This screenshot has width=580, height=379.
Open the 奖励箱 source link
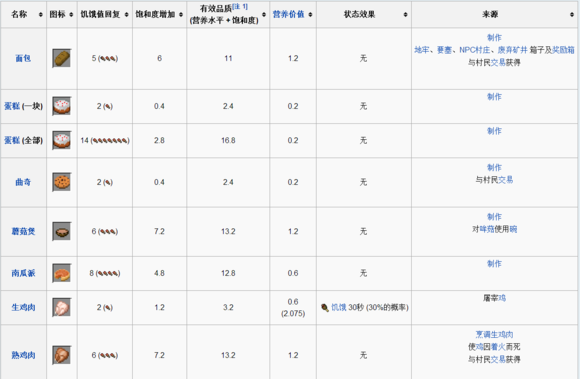[563, 50]
